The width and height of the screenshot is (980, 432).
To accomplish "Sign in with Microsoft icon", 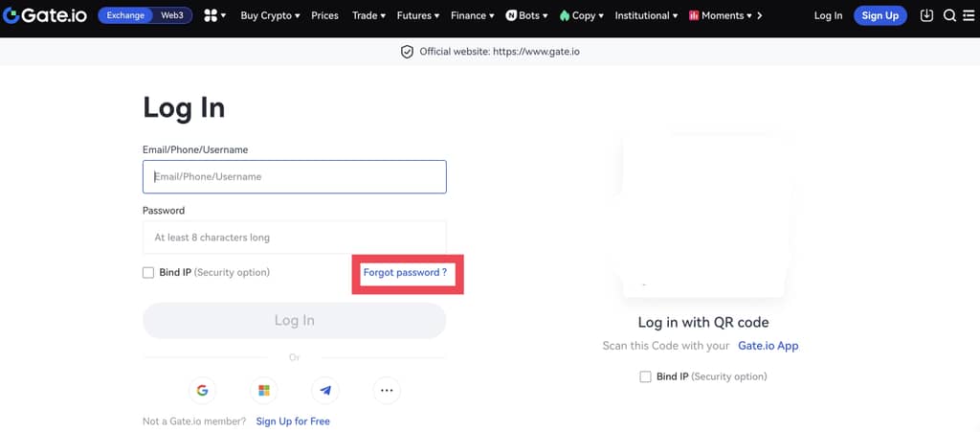I will [x=264, y=391].
